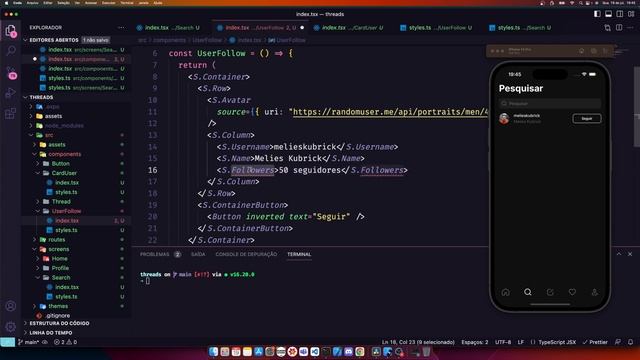Expand the Button folder
The height and width of the screenshot is (360, 640).
[x=60, y=164]
